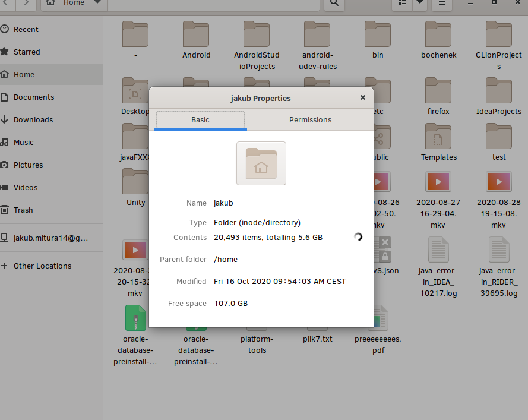Open Videos in the sidebar
This screenshot has width=528, height=420.
pyautogui.click(x=51, y=187)
